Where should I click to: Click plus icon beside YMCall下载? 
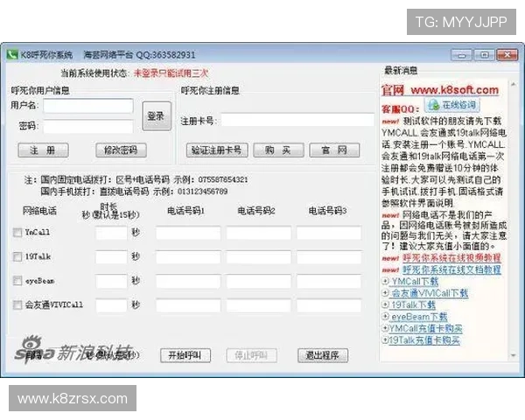pos(385,281)
